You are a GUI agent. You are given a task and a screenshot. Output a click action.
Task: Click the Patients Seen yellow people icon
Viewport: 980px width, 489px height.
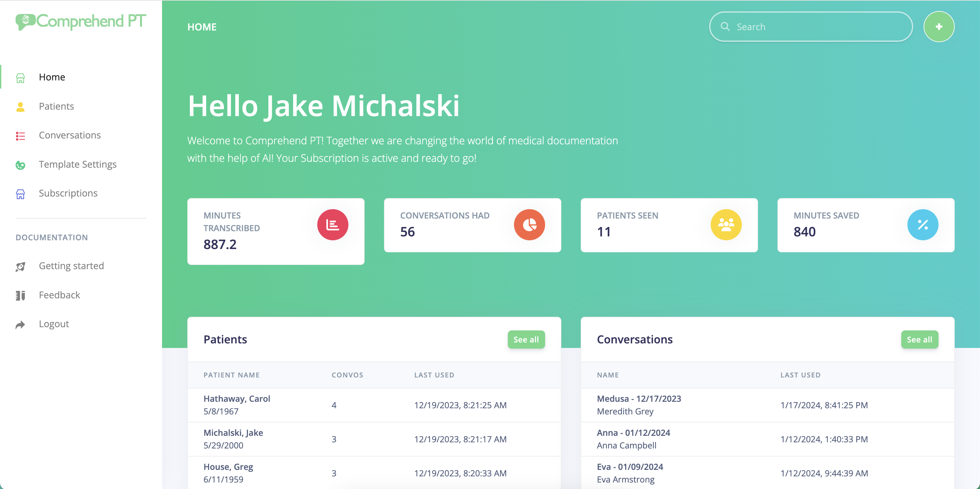726,224
